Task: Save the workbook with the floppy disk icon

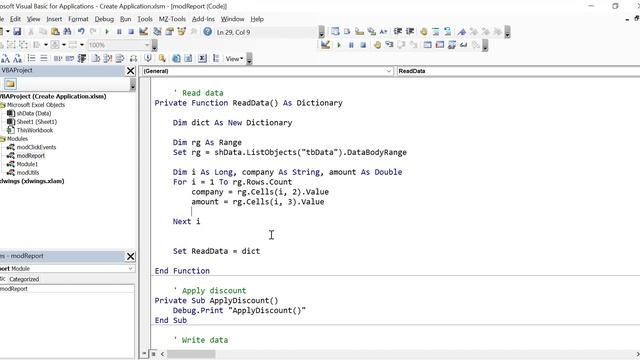Action: [x=17, y=32]
